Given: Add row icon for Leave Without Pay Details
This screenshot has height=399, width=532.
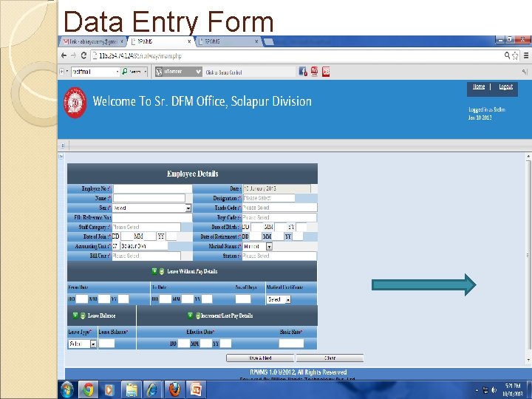Looking at the screenshot, I should tap(154, 271).
